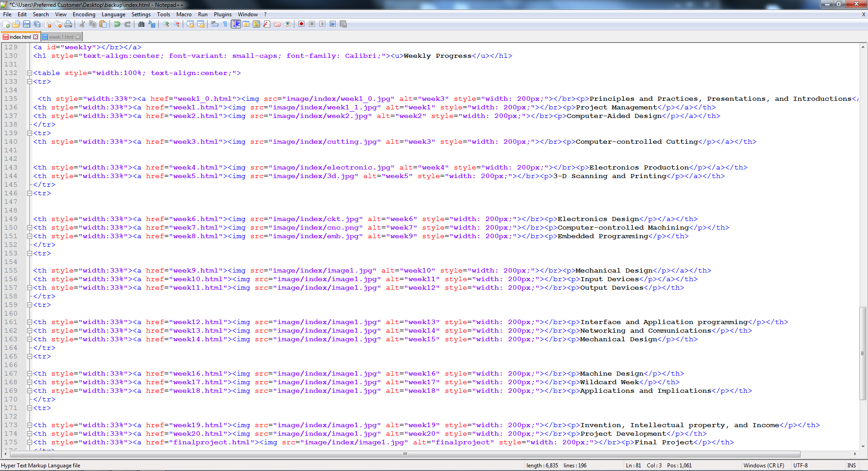
Task: Select the index.html tab
Action: [x=20, y=37]
